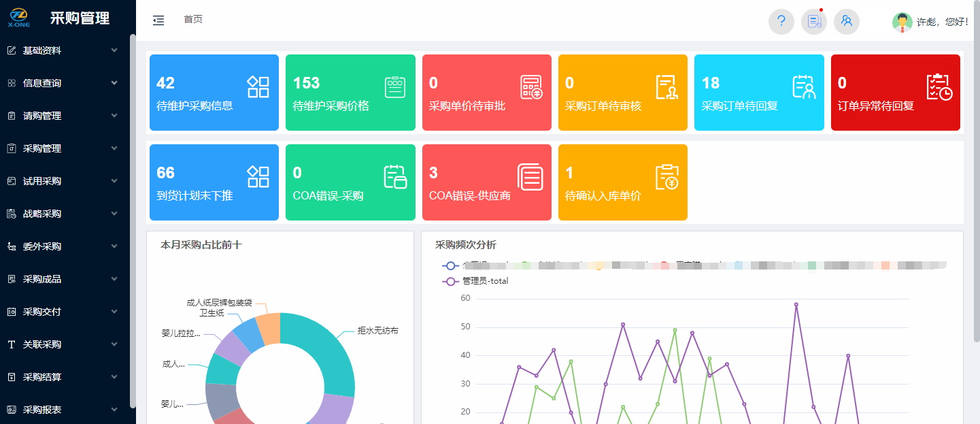
Task: Click the user group icon in header
Action: [x=846, y=21]
